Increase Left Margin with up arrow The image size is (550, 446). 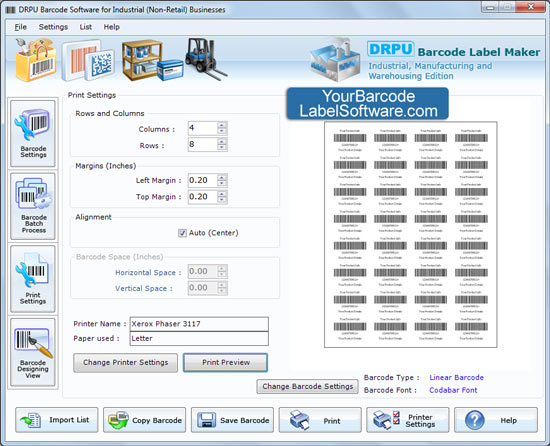tap(222, 177)
